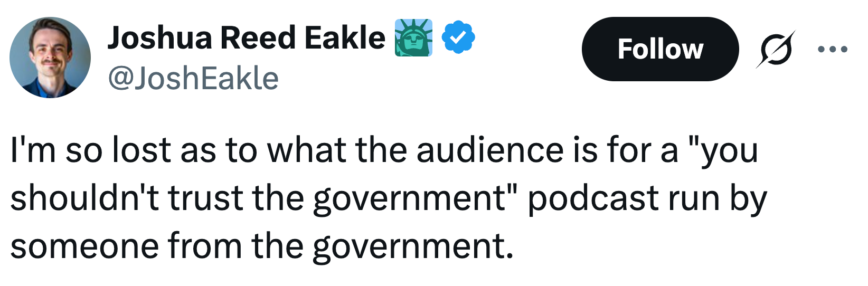Screen dimensions: 868x286
Task: Click the word "trust" in the tweet
Action: pyautogui.click(x=206, y=198)
